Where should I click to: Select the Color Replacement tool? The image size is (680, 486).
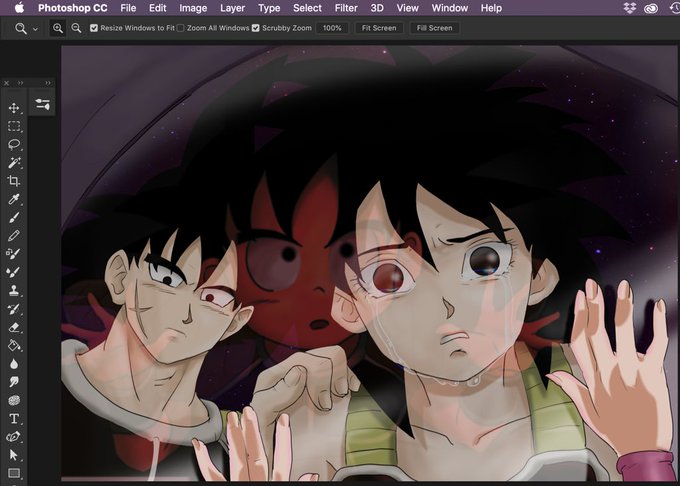13,253
